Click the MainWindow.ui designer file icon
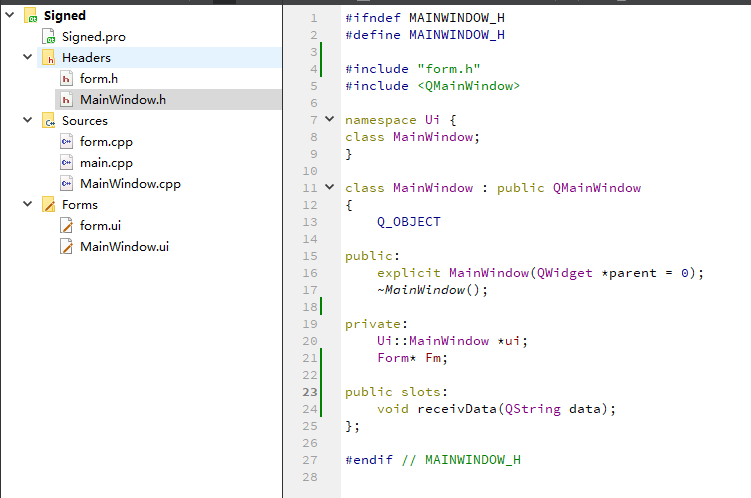This screenshot has height=498, width=751. [x=66, y=247]
